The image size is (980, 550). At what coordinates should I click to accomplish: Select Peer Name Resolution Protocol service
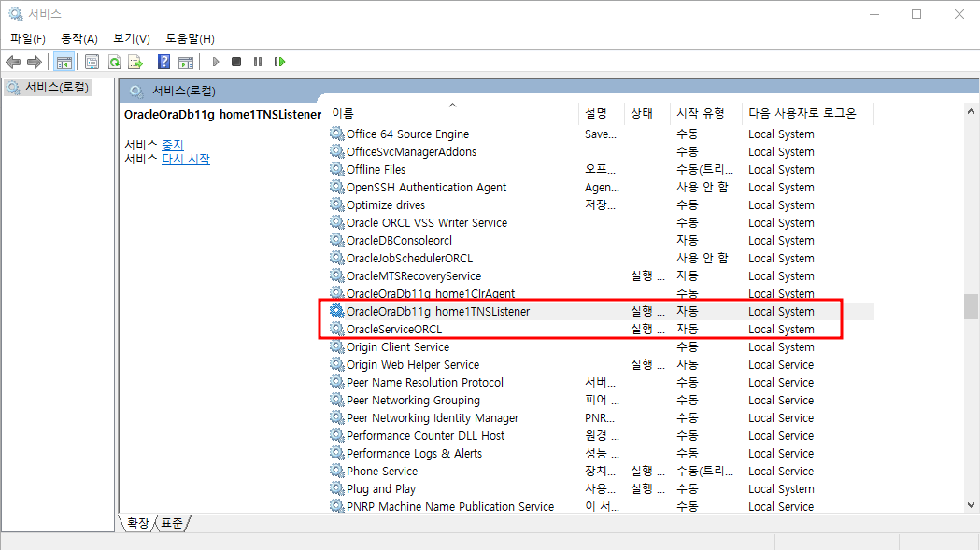click(x=425, y=383)
